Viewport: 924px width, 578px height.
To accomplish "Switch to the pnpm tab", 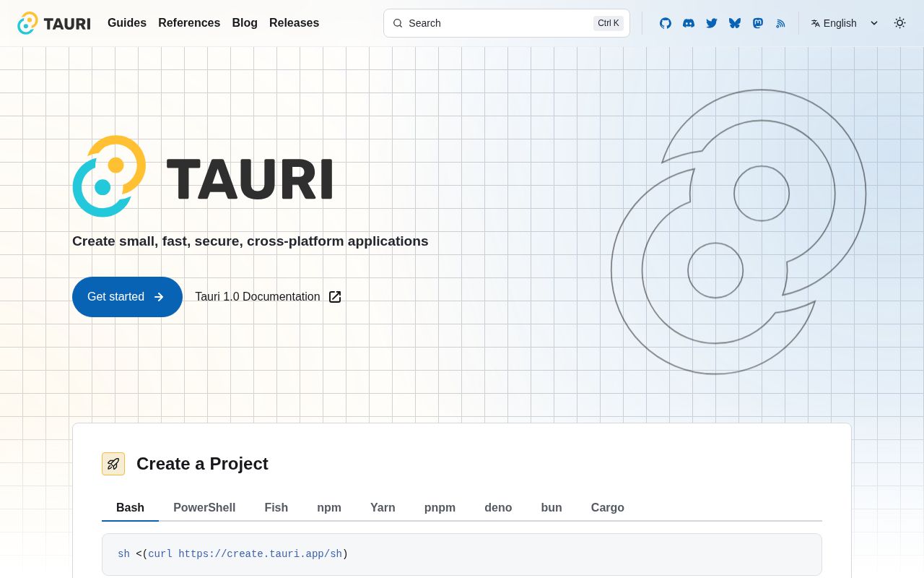I will (440, 508).
